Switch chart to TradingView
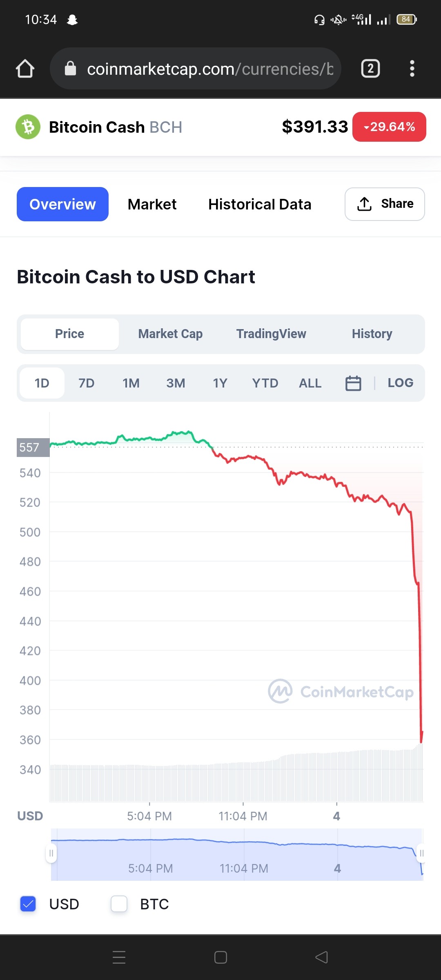Viewport: 441px width, 980px height. (271, 334)
